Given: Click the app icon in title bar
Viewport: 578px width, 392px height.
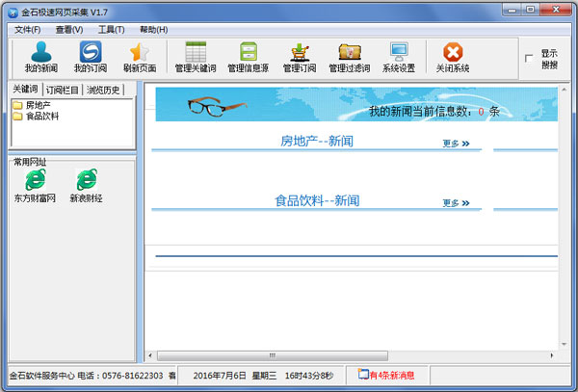Looking at the screenshot, I should tap(13, 13).
